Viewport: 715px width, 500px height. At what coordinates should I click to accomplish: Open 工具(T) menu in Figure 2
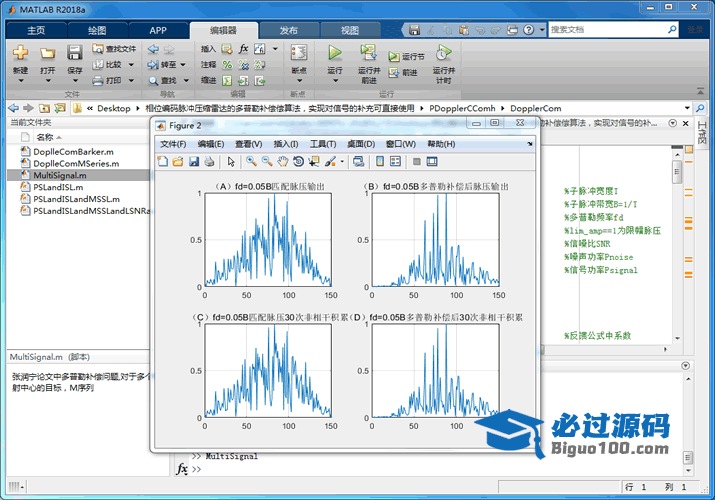pyautogui.click(x=323, y=144)
